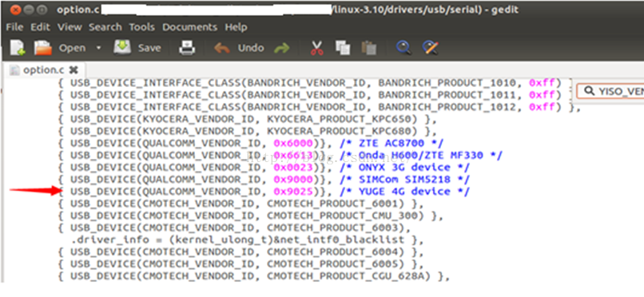
Task: Open the Edit menu
Action: coord(40,27)
